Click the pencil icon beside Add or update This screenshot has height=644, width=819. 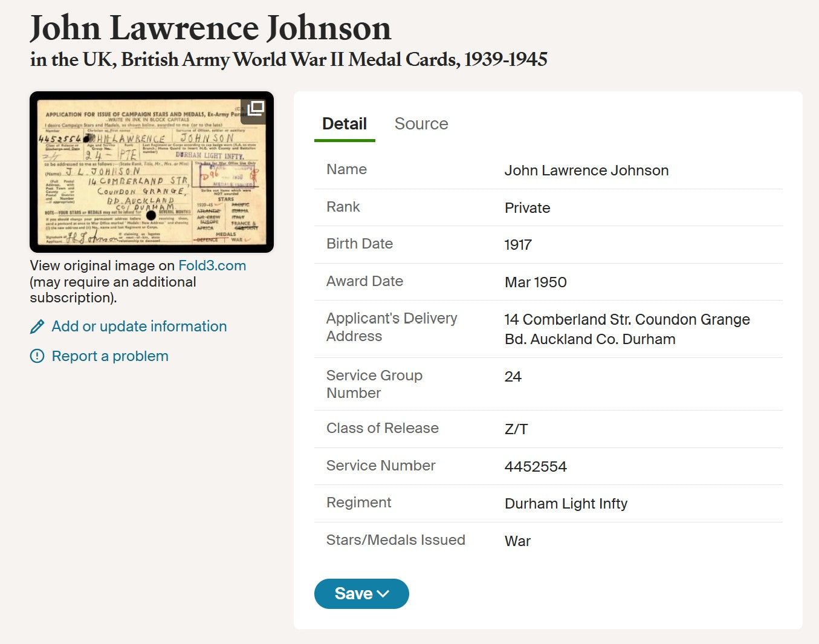click(37, 327)
